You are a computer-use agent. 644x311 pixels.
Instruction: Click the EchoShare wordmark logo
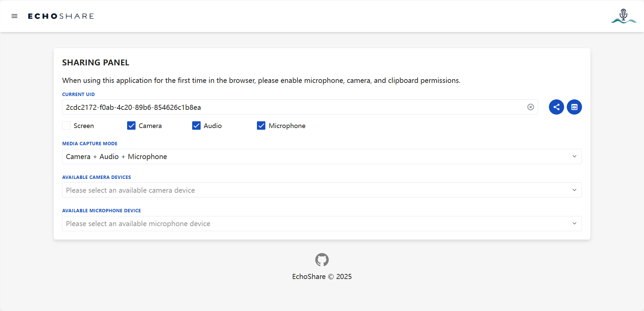point(61,15)
